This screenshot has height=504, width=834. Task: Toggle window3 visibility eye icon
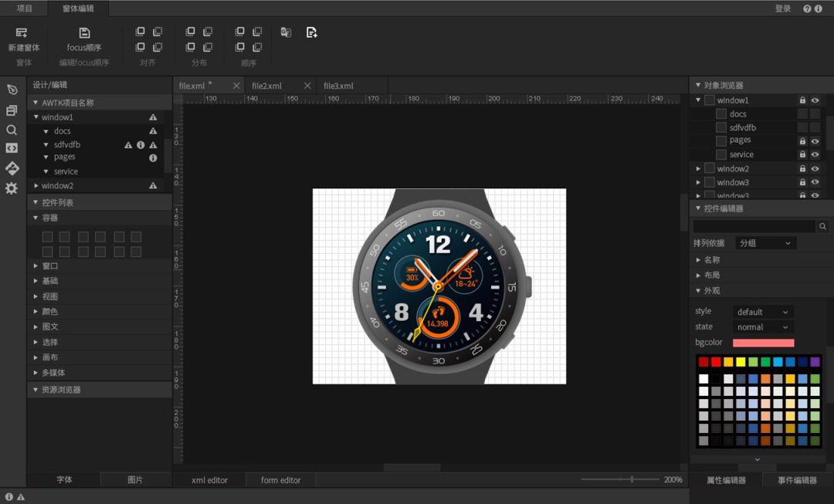coord(815,182)
